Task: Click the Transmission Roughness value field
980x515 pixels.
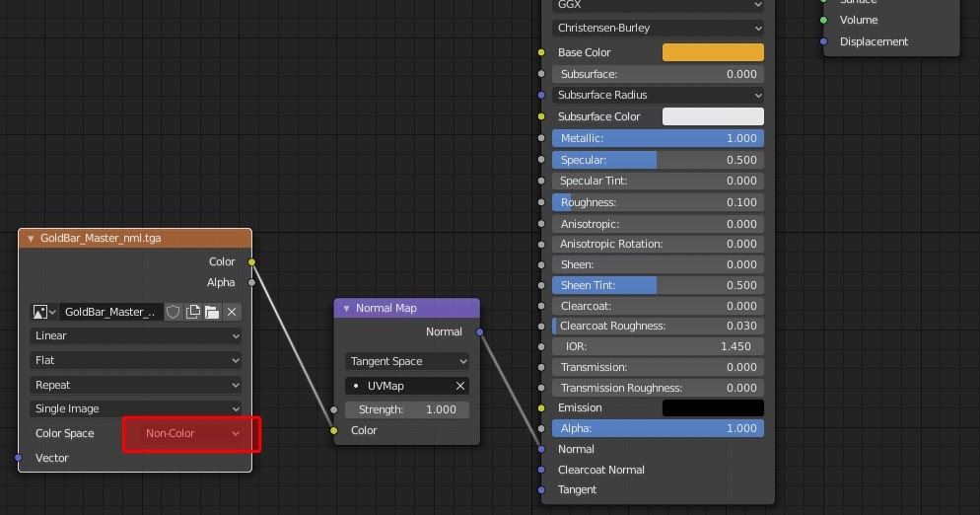Action: (659, 388)
